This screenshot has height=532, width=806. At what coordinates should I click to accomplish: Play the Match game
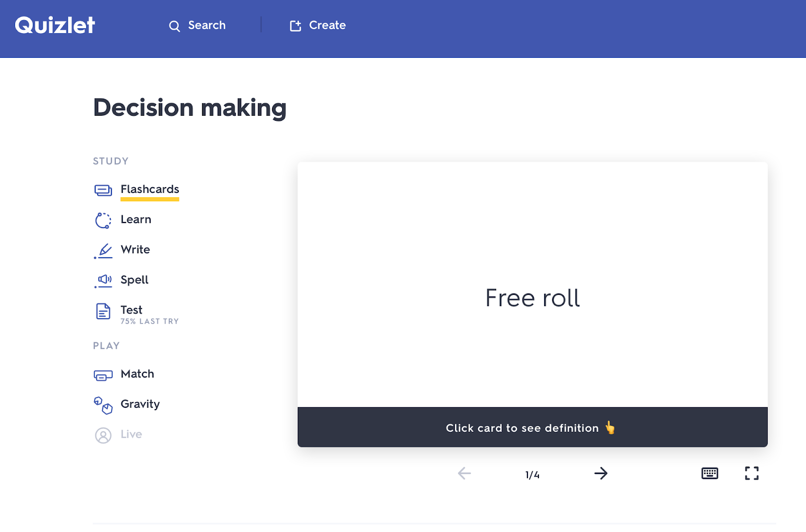coord(138,374)
